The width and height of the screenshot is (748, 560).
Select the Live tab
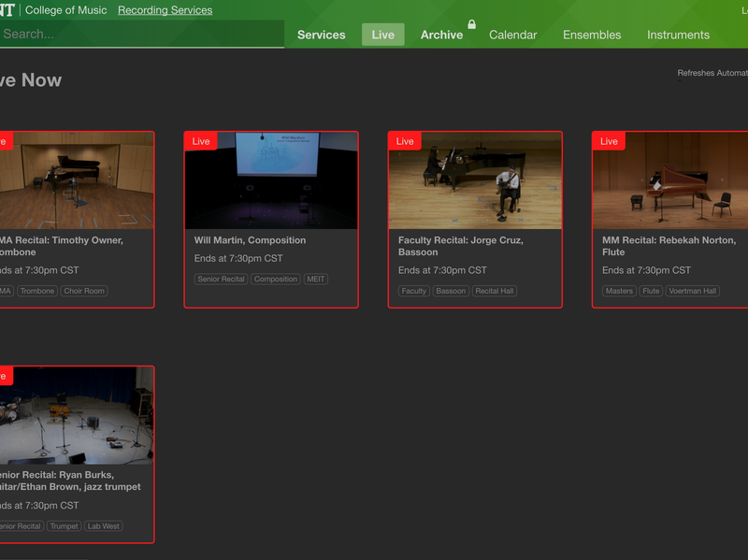point(383,35)
